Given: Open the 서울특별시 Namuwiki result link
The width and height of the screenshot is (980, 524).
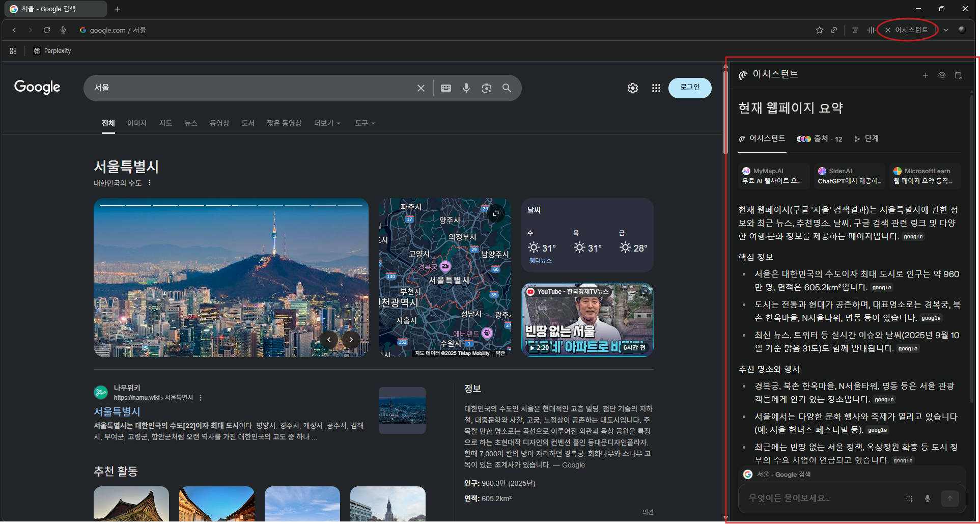Looking at the screenshot, I should coord(117,411).
